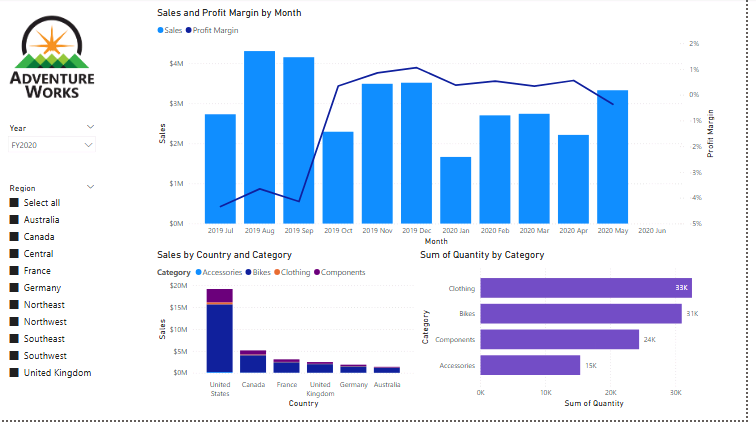This screenshot has height=424, width=756.
Task: Select Accessories in the category legend
Action: [199, 272]
